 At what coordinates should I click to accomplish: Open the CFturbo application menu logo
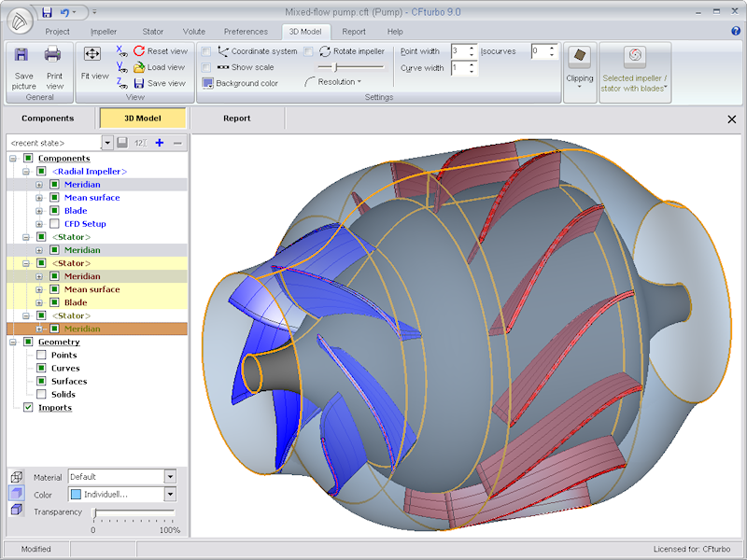[20, 21]
